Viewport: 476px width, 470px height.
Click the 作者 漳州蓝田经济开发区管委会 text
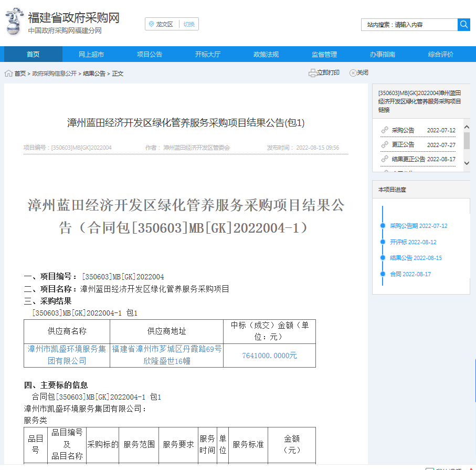point(187,148)
